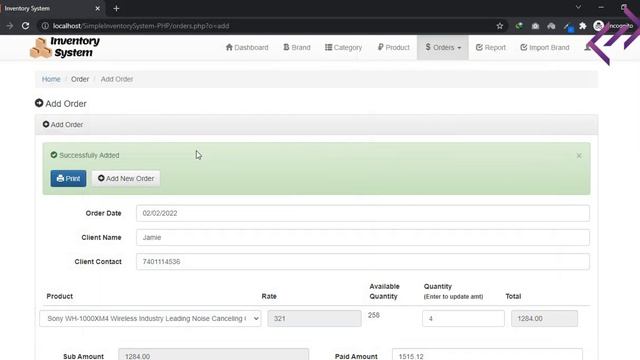Go to the Brand page

pos(297,47)
